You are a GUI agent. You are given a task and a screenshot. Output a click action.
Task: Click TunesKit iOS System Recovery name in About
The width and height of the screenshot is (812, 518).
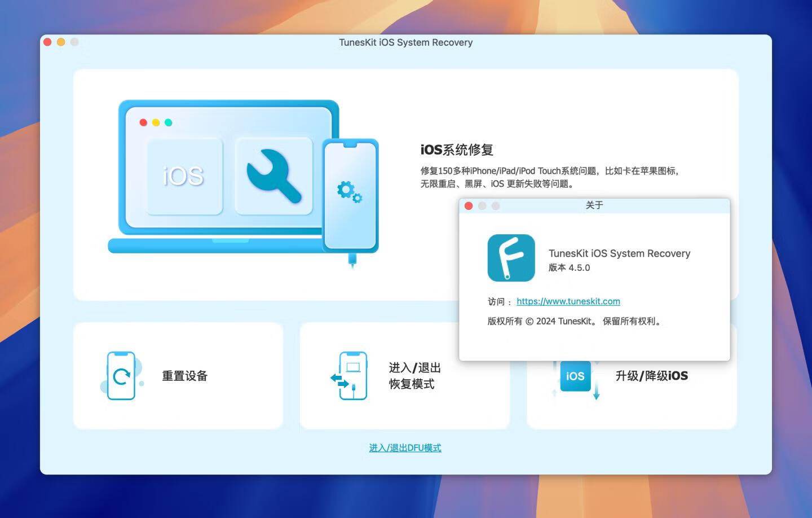619,253
